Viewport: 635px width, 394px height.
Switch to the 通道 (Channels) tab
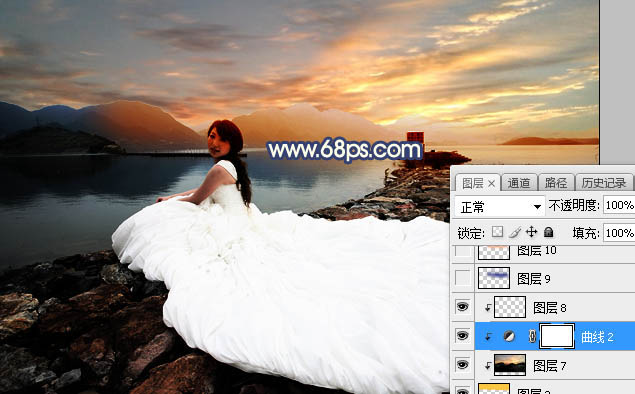[519, 183]
